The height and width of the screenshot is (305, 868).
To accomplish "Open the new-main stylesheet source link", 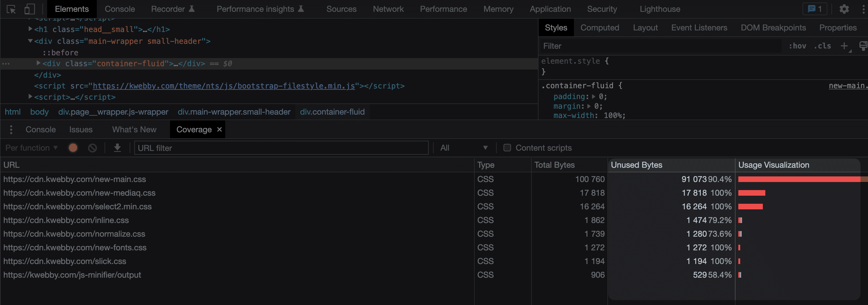I will point(848,86).
